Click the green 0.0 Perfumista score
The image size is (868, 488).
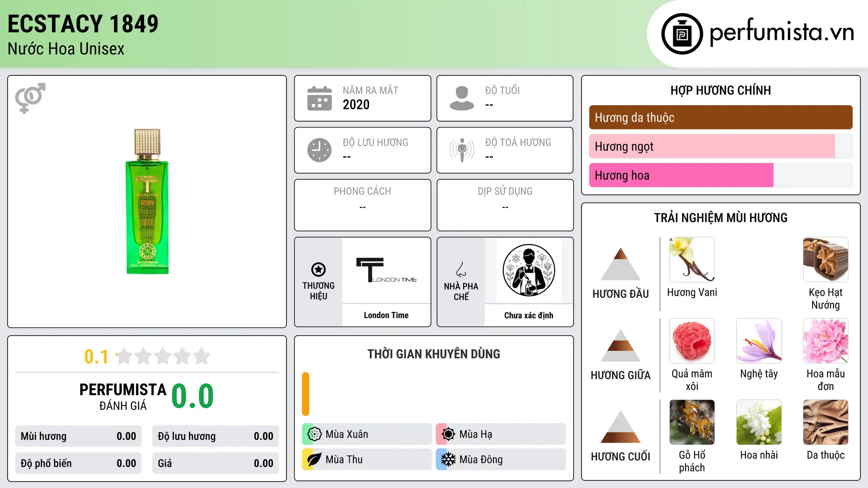[x=193, y=396]
